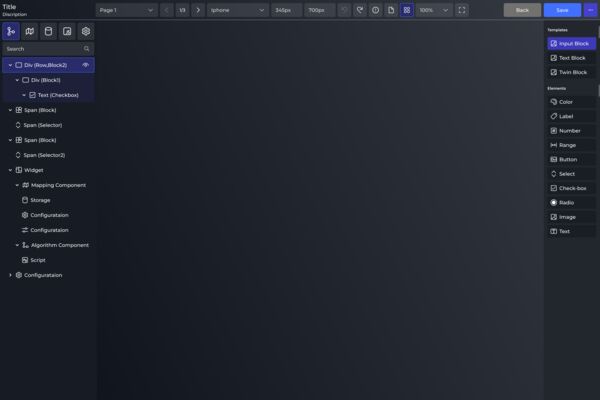Click the Back button
600x400 pixels.
coord(522,10)
